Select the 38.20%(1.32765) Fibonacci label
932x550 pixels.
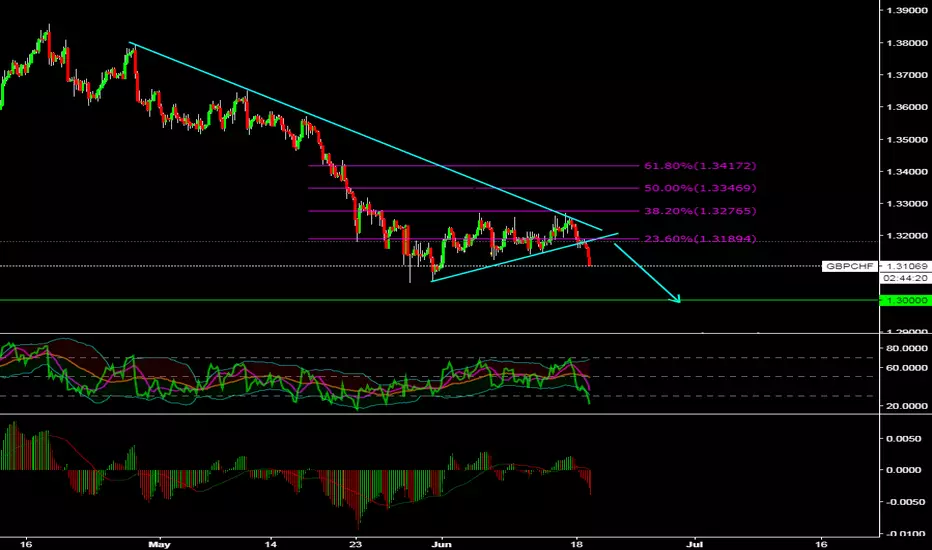click(700, 211)
